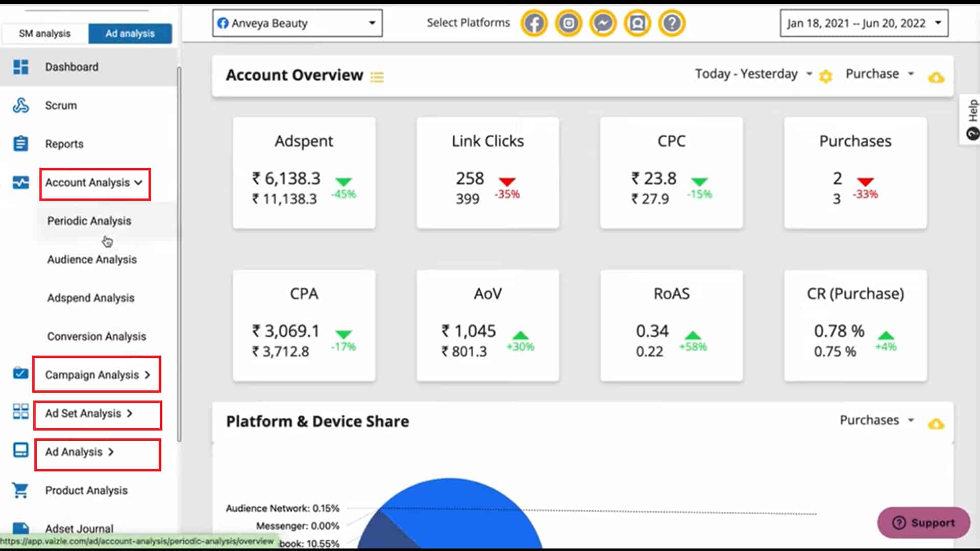Open the list icon beside Account Overview

(377, 77)
